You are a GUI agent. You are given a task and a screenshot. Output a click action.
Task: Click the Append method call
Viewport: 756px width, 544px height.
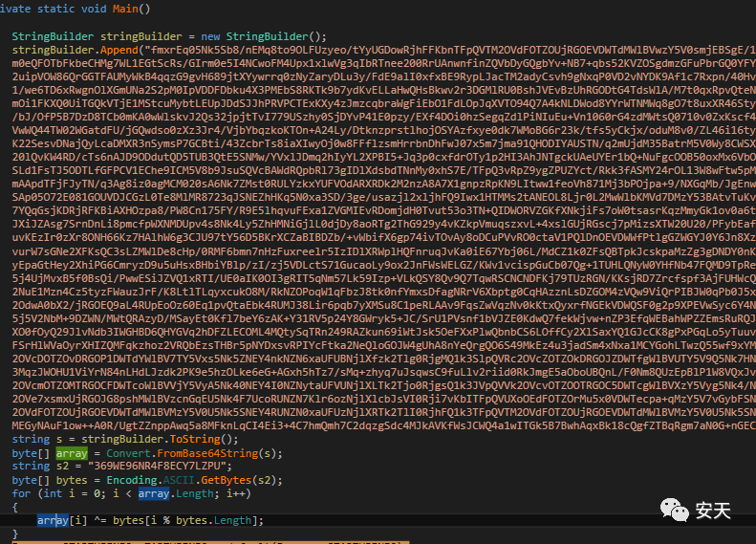pos(119,50)
